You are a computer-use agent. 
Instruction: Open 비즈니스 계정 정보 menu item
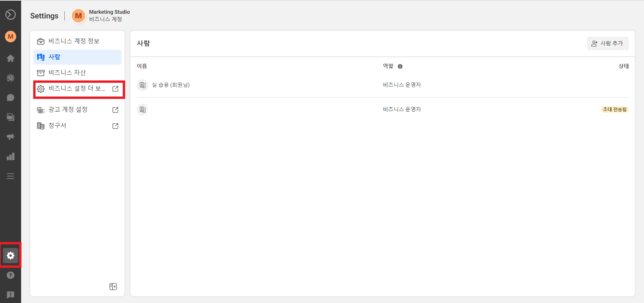pos(77,41)
